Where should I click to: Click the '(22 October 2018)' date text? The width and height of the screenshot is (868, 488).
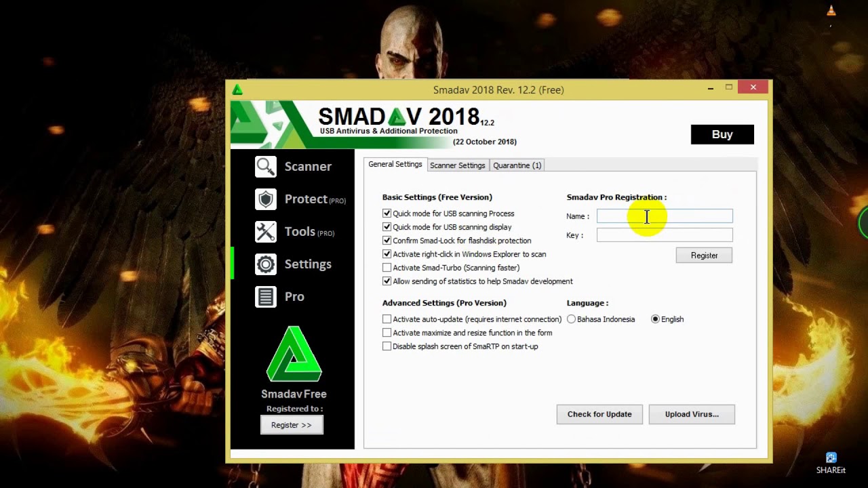click(x=485, y=142)
